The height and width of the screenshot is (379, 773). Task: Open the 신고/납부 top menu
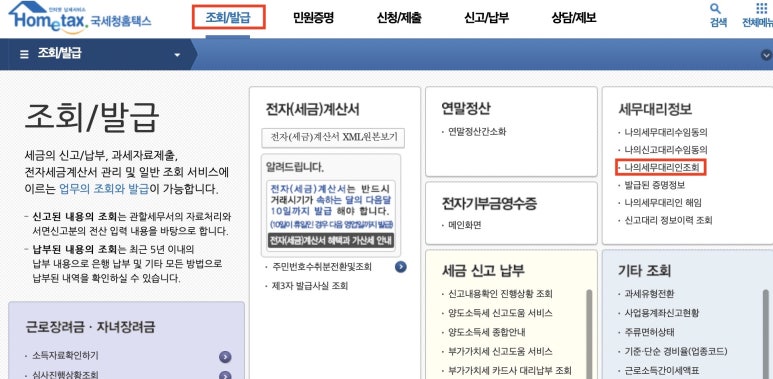(486, 18)
